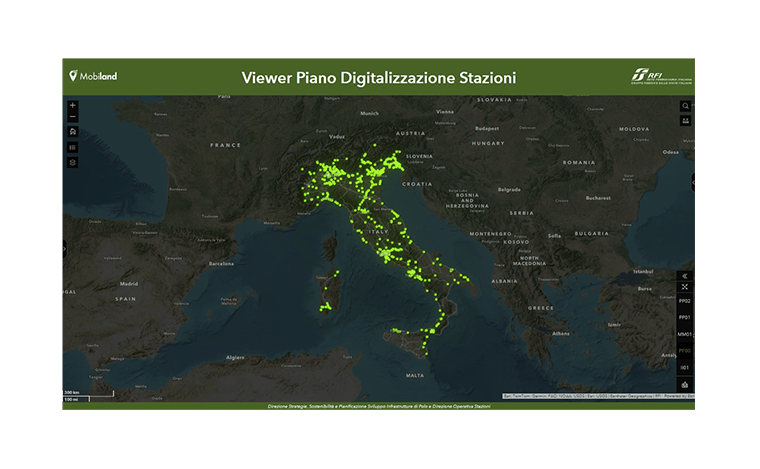
Task: Click the bottom icon in floor selector
Action: (685, 384)
